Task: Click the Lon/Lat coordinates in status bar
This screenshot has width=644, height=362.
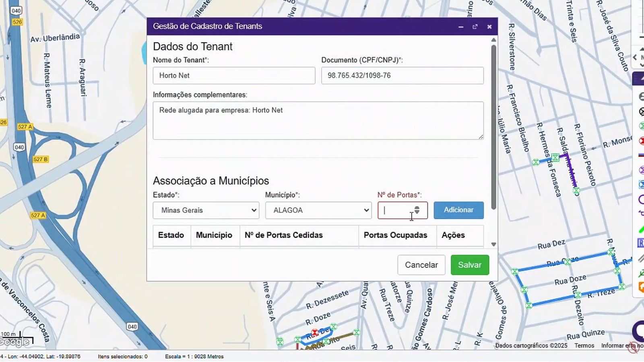Action: click(x=42, y=356)
